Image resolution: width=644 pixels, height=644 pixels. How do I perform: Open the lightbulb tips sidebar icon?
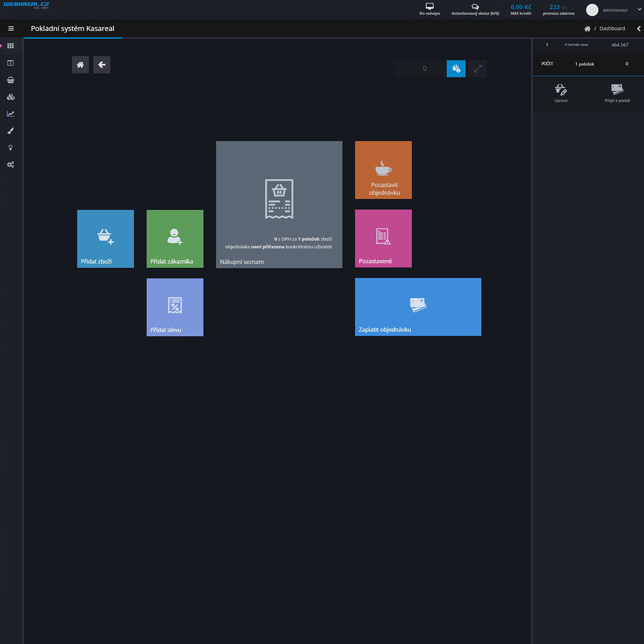point(10,148)
